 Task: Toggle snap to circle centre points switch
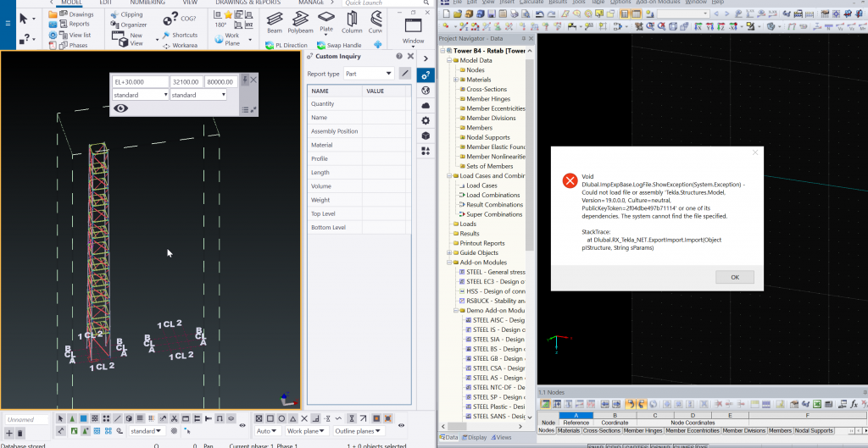[281, 418]
